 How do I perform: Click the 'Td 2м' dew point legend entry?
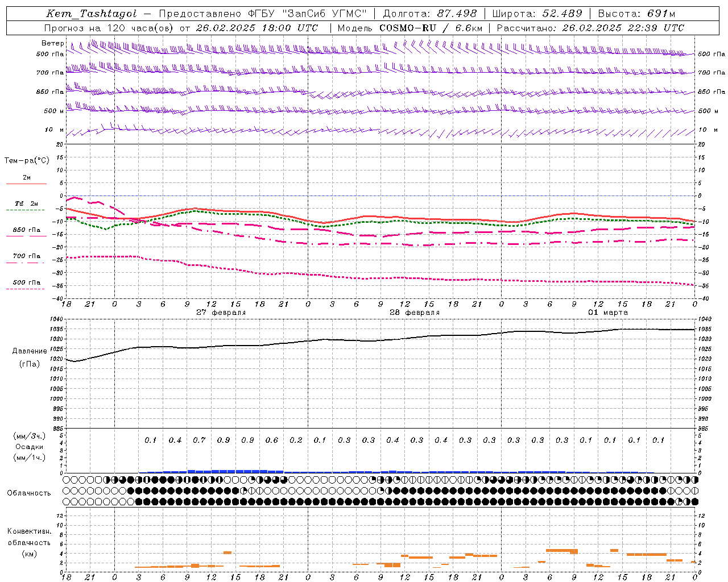coord(26,203)
